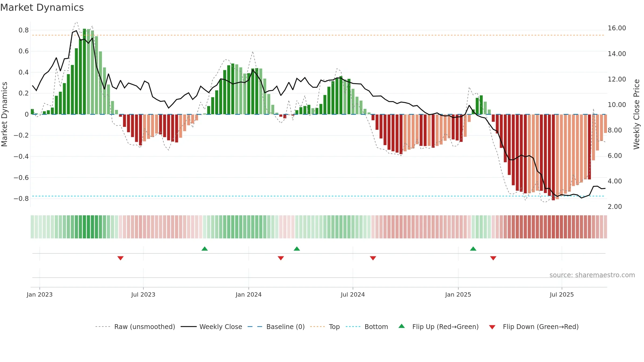This screenshot has width=644, height=362.
Task: Toggle the Bottom legend entry
Action: (x=367, y=327)
